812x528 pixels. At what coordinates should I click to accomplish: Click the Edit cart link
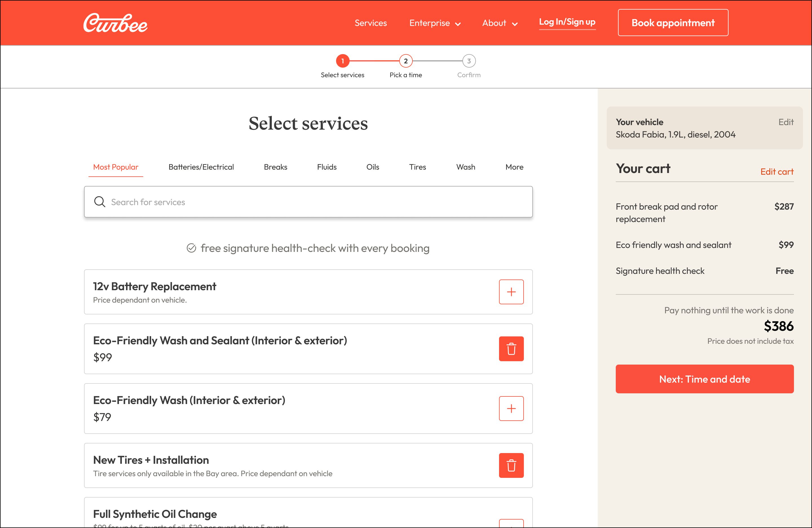pyautogui.click(x=777, y=172)
